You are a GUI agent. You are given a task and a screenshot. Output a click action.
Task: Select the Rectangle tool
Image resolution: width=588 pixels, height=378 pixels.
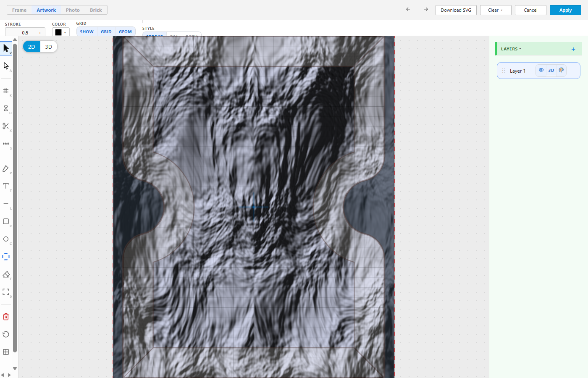6,221
